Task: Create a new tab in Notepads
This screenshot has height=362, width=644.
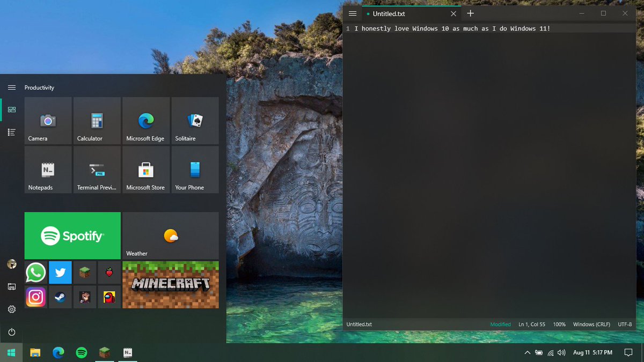Action: pyautogui.click(x=470, y=13)
